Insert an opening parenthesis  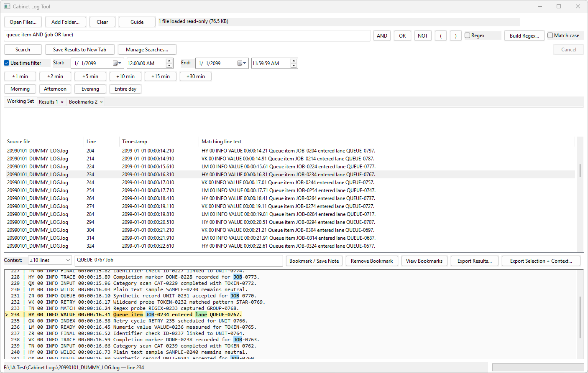(x=441, y=36)
